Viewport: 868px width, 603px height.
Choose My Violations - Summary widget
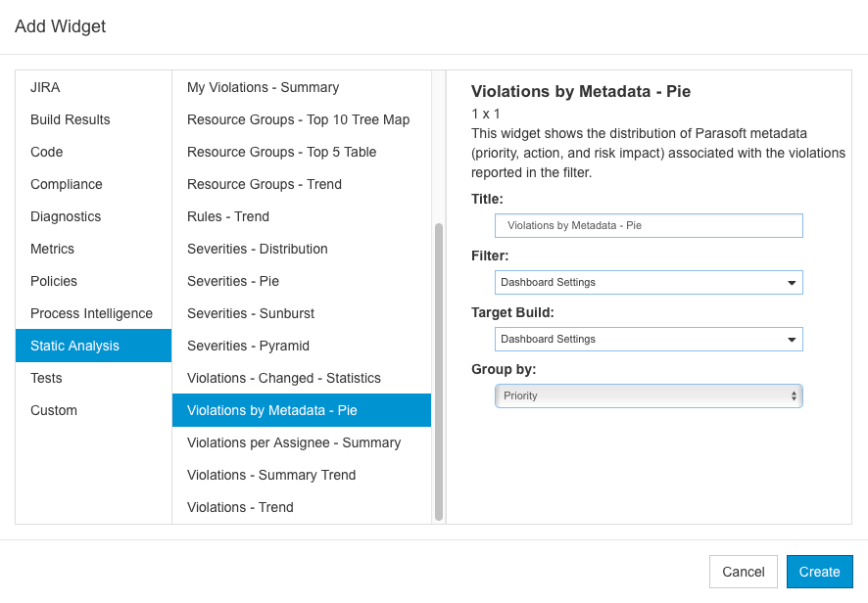pos(302,87)
